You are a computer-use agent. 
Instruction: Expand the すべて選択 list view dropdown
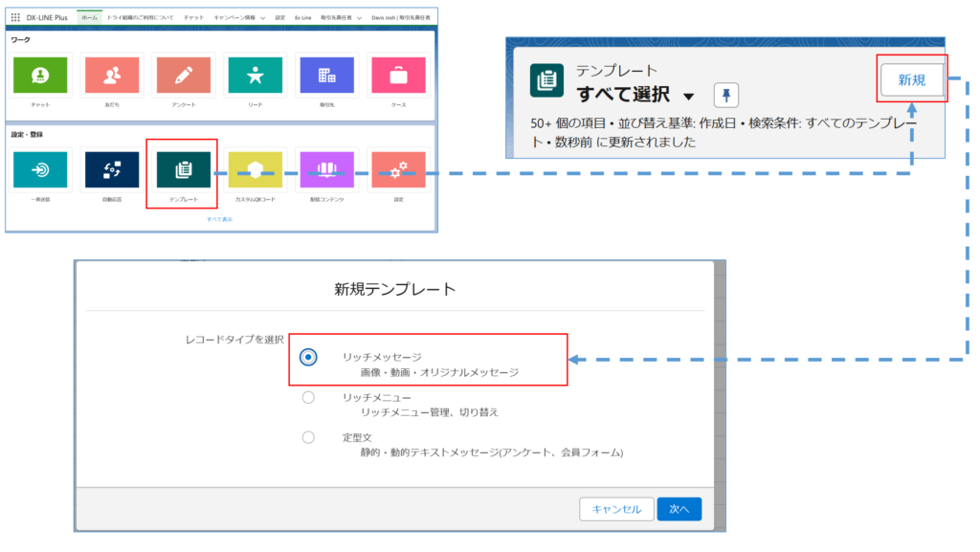[689, 97]
